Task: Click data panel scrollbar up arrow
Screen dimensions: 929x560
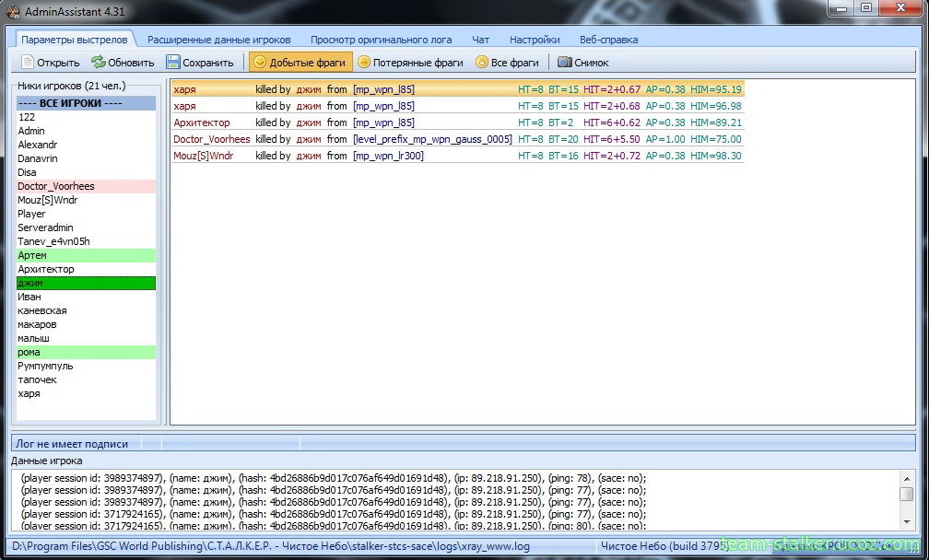Action: point(907,477)
